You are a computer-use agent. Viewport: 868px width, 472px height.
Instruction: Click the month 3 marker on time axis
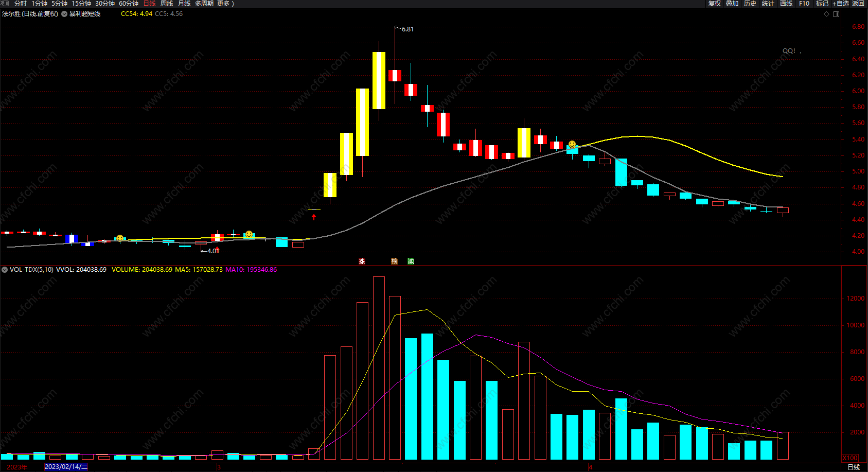point(219,467)
